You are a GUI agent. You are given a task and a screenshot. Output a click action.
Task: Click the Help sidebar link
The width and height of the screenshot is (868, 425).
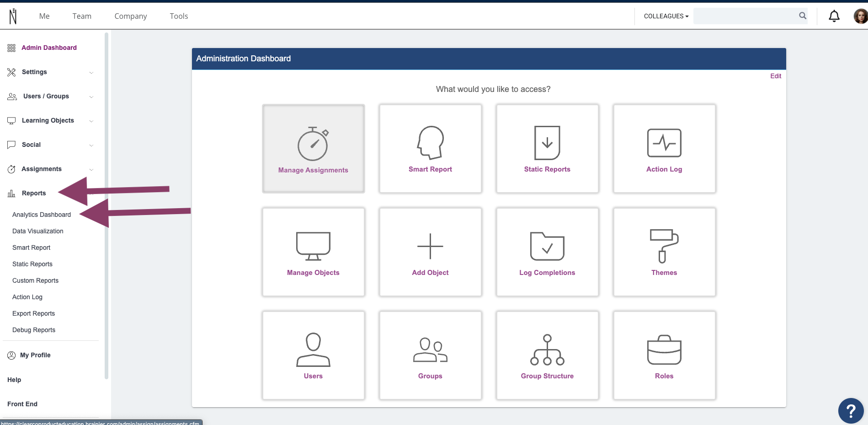14,380
